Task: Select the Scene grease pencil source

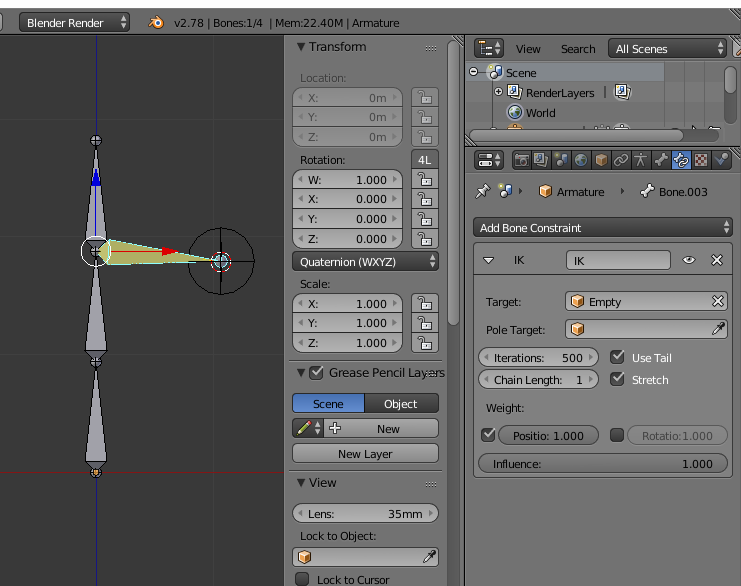Action: (x=328, y=404)
